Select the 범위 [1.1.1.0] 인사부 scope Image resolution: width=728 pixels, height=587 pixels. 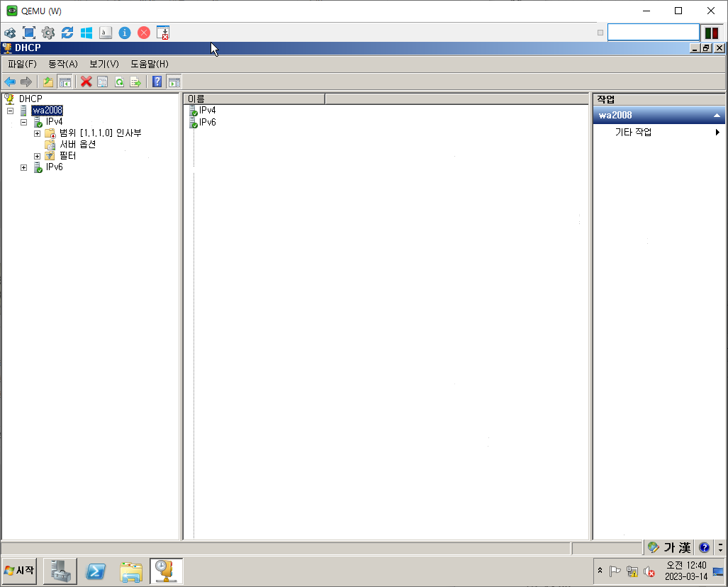point(100,133)
